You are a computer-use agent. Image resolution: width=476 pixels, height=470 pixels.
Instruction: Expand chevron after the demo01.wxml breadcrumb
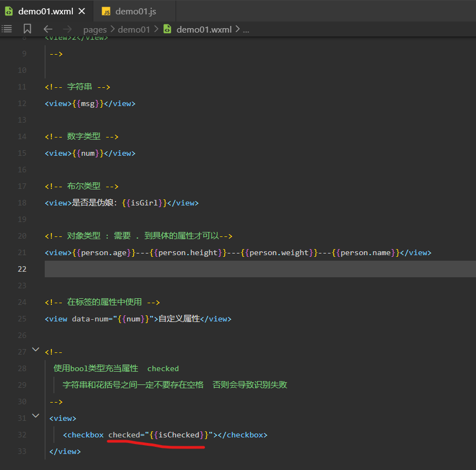click(x=237, y=29)
